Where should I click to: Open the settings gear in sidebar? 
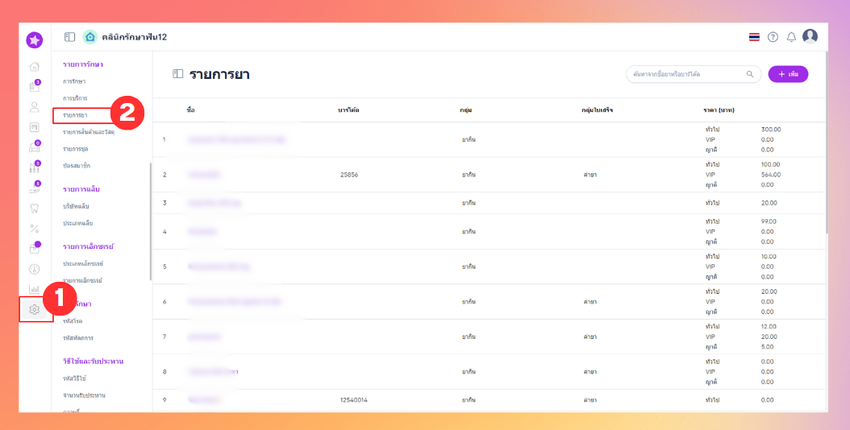(x=34, y=309)
